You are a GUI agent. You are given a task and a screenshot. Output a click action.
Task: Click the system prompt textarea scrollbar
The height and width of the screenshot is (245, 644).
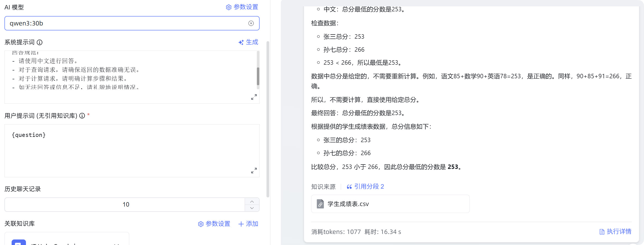[258, 76]
